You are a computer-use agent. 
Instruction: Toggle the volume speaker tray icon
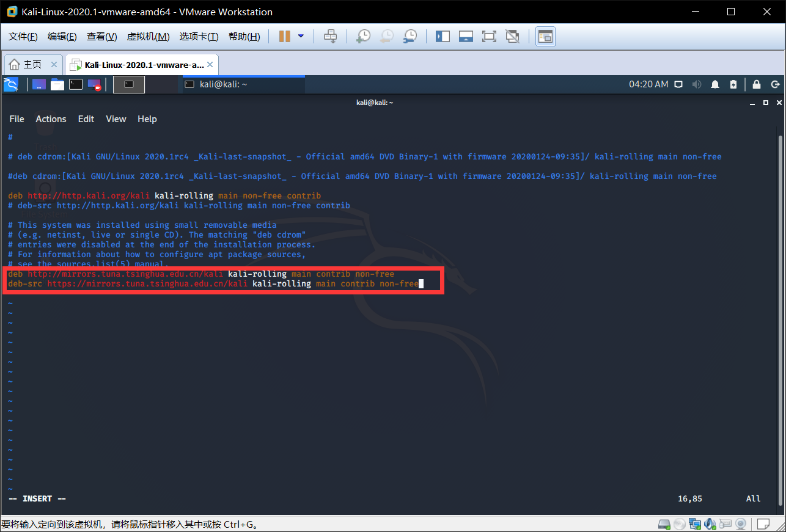[x=696, y=84]
